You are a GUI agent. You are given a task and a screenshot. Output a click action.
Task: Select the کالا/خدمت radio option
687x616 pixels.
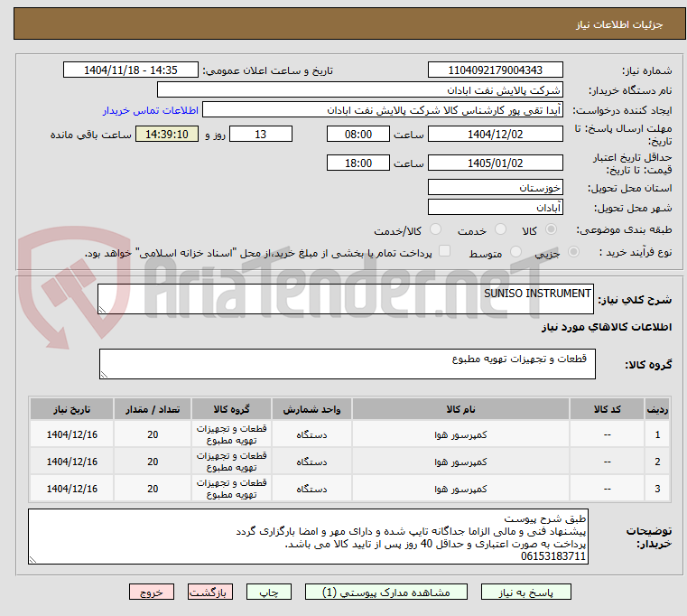coord(435,229)
